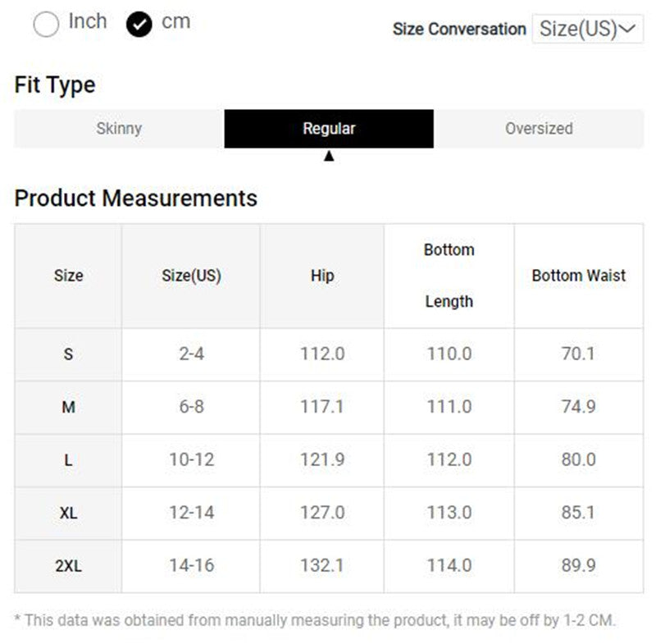Click the Hip column header
Image resolution: width=656 pixels, height=644 pixels.
coord(322,276)
